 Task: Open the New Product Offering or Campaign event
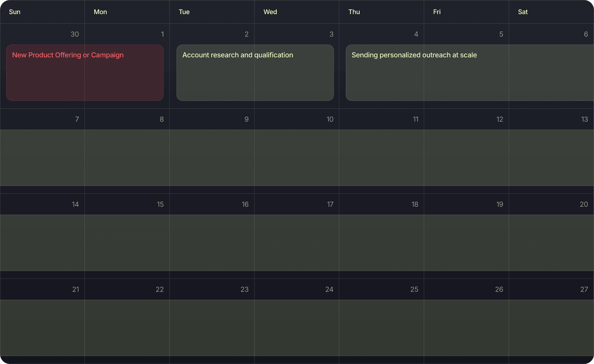point(85,72)
